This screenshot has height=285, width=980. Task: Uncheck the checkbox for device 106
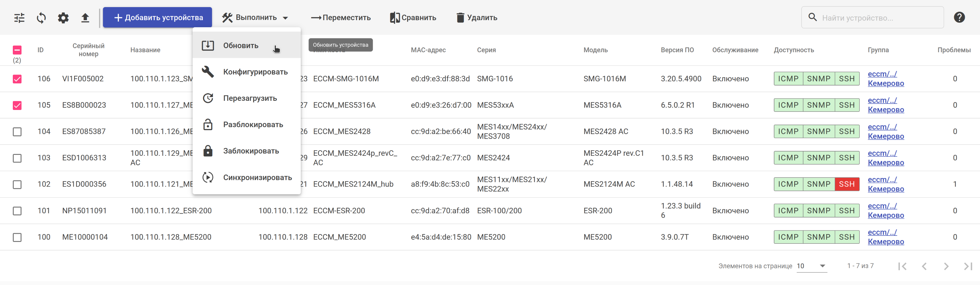pos(17,79)
